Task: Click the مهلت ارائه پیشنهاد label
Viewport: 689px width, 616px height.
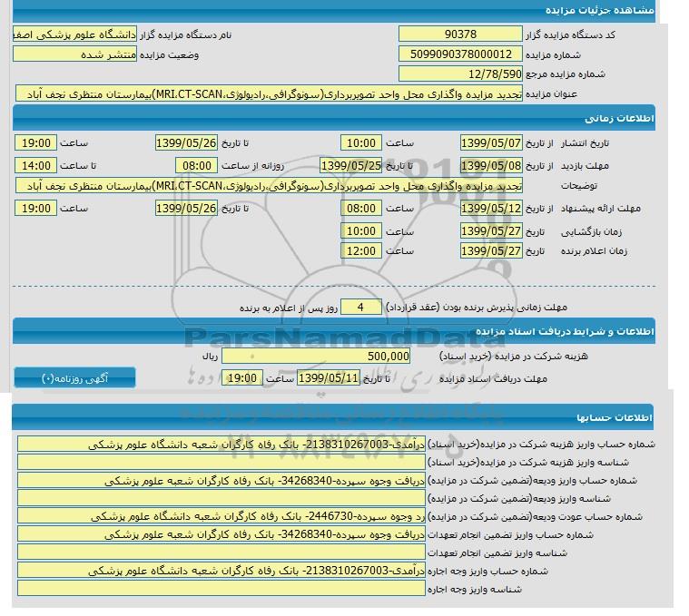Action: tap(601, 209)
